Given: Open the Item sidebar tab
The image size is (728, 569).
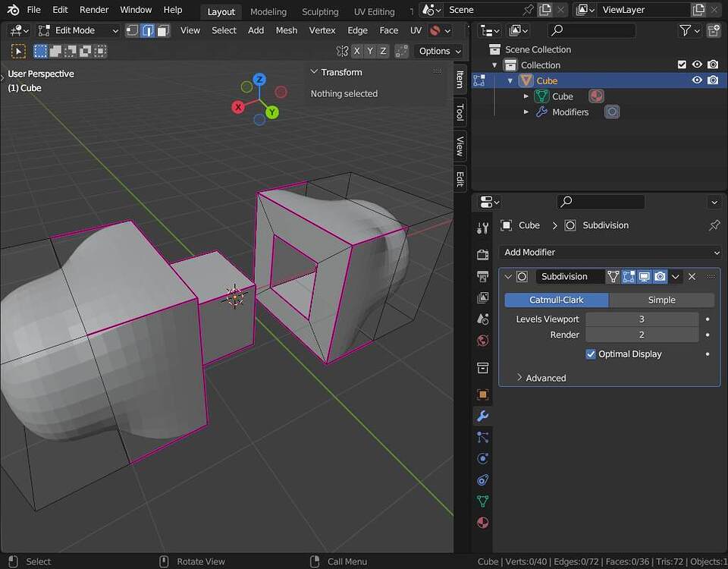Looking at the screenshot, I should [x=460, y=78].
